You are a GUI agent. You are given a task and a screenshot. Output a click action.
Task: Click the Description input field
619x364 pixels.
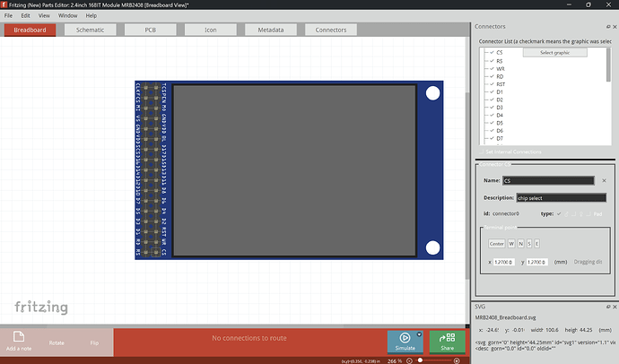coord(561,198)
